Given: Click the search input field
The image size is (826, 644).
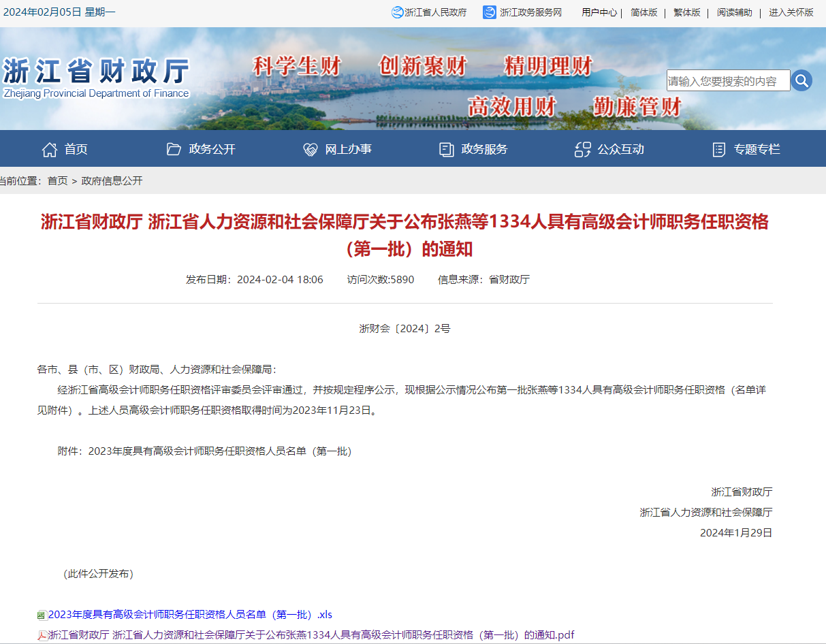Looking at the screenshot, I should [728, 80].
